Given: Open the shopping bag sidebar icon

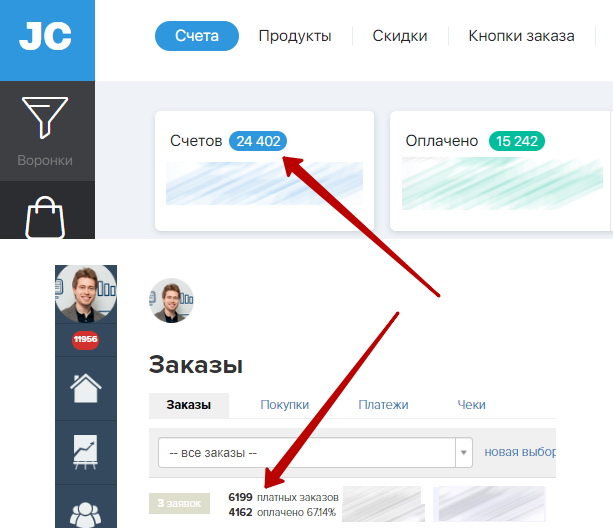Looking at the screenshot, I should click(45, 217).
